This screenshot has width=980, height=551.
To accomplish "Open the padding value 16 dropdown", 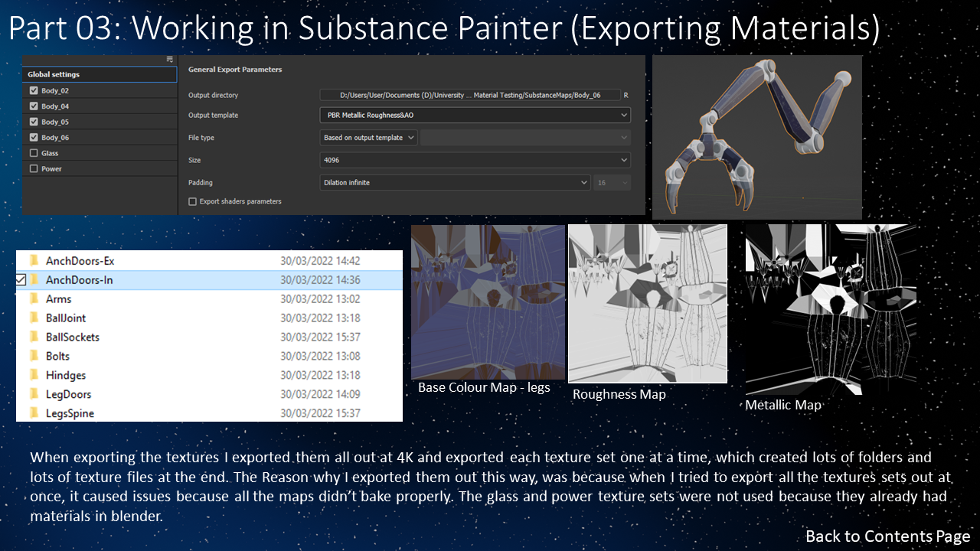I will coord(612,183).
